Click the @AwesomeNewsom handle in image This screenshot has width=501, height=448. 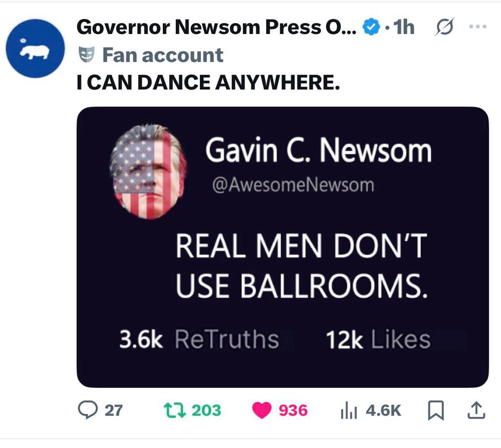[x=293, y=185]
